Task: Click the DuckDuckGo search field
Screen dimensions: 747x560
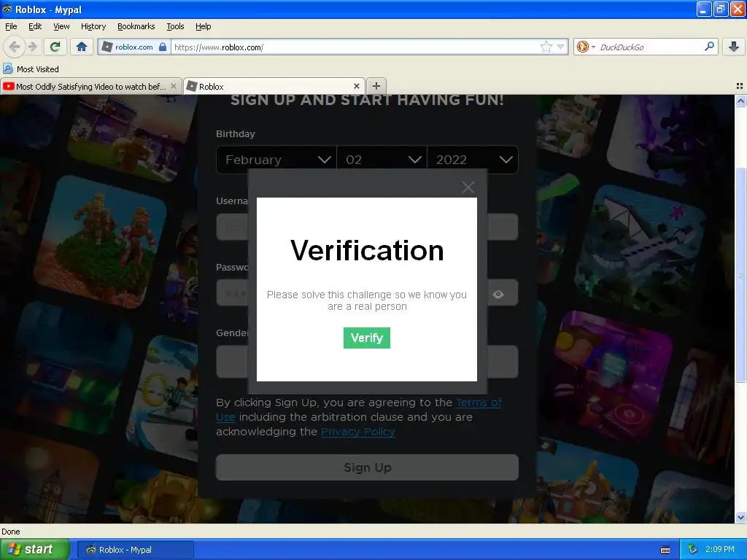Action: point(650,47)
